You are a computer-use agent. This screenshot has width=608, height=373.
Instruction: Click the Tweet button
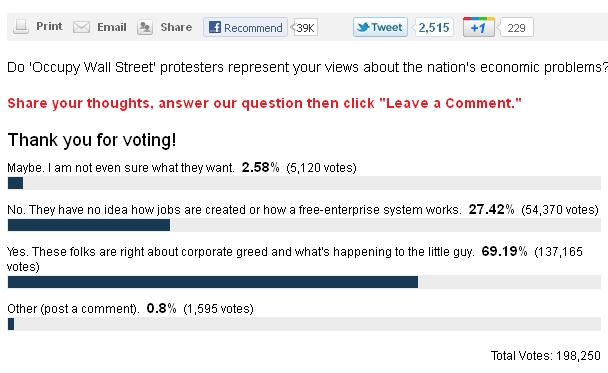click(x=380, y=27)
